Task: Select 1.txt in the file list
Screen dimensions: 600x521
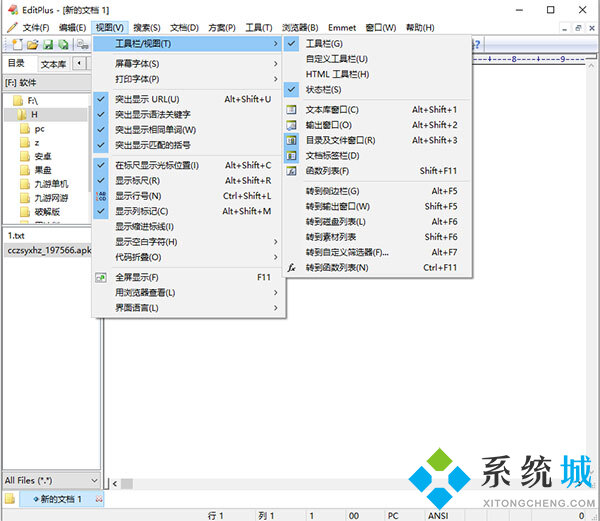Action: click(16, 236)
